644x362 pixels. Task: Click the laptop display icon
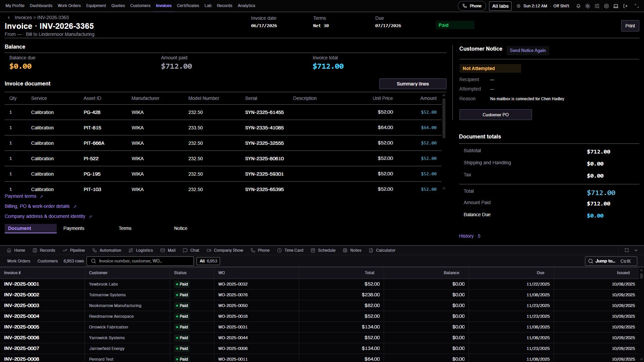coord(616,6)
